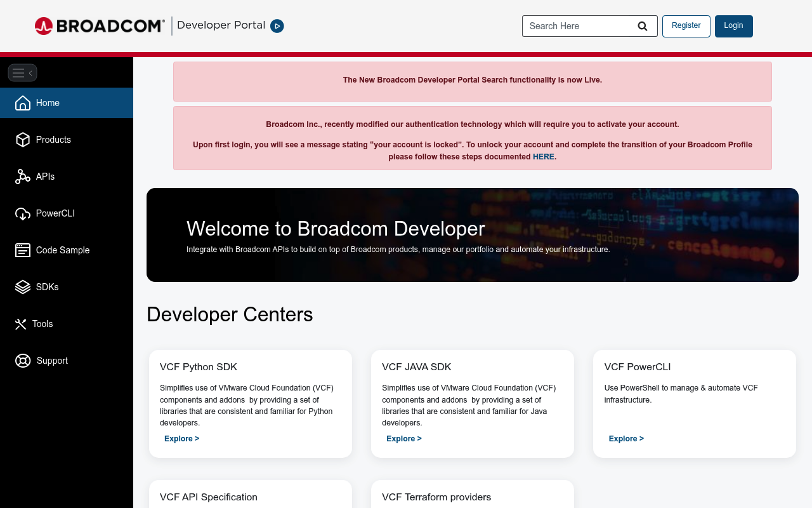Select PowerCLI in the sidebar
812x508 pixels.
pyautogui.click(x=67, y=213)
